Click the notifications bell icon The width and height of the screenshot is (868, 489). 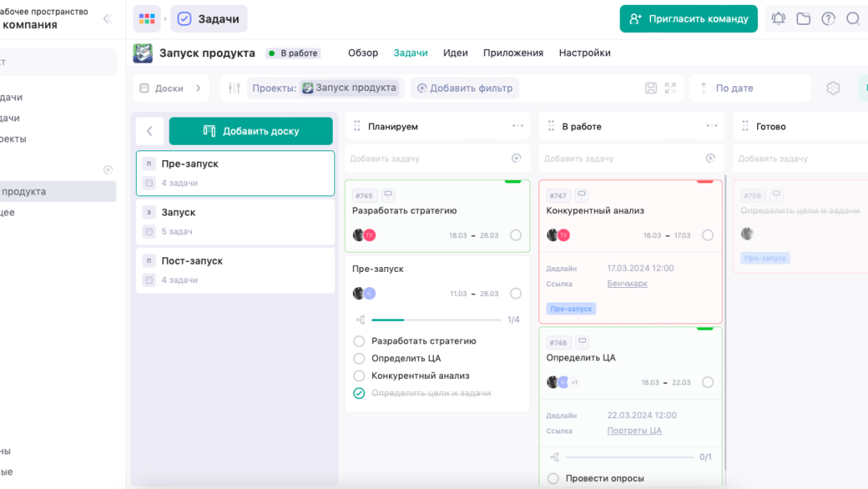tap(778, 18)
